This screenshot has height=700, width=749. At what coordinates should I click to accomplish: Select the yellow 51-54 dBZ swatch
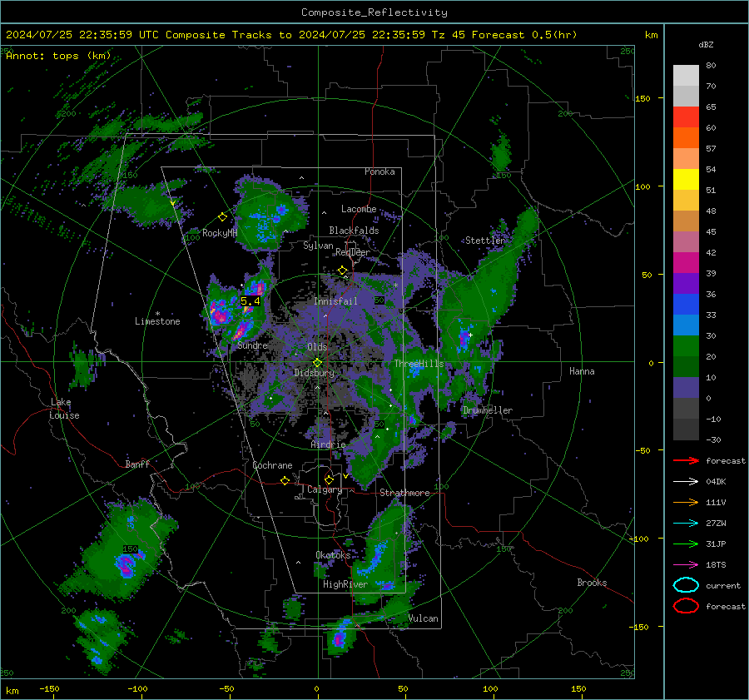tap(686, 180)
